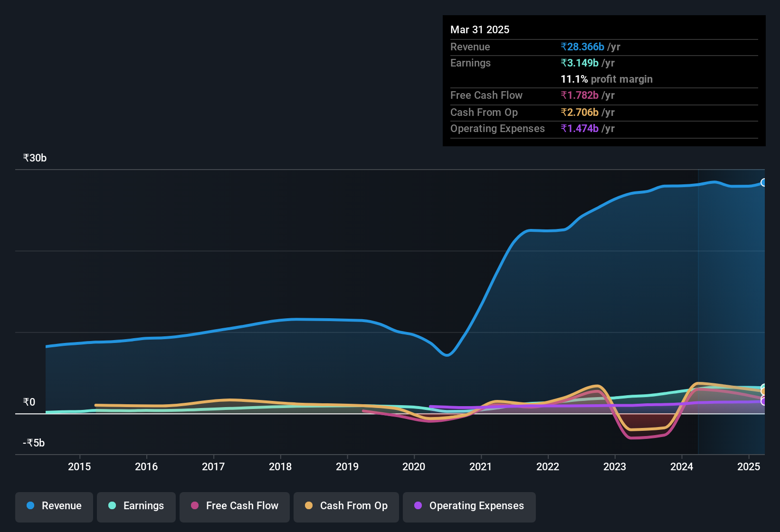
Task: Click the 2020 year label on the axis
Action: pyautogui.click(x=414, y=466)
